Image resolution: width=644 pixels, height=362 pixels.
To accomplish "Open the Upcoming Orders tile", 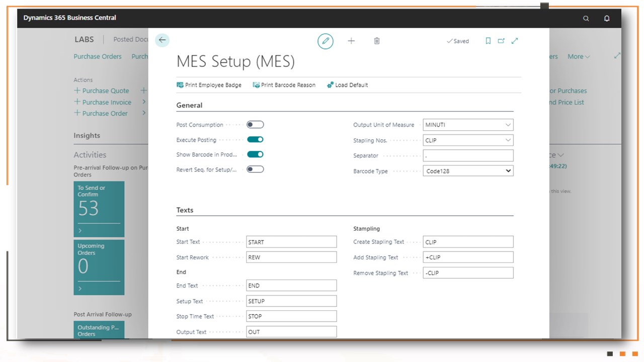I will click(99, 267).
